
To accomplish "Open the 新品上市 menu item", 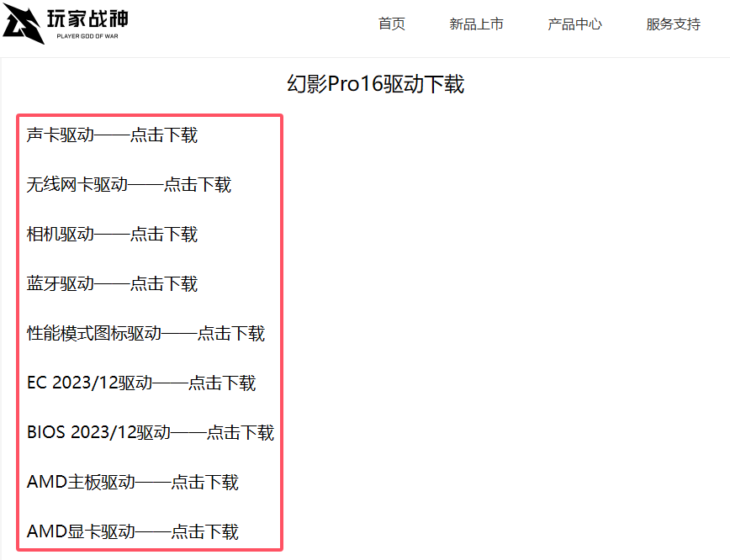I will point(476,24).
